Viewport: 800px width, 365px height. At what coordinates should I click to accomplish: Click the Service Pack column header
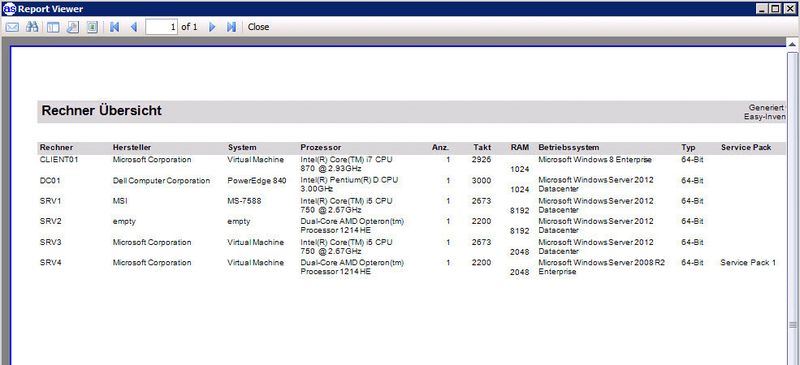746,148
